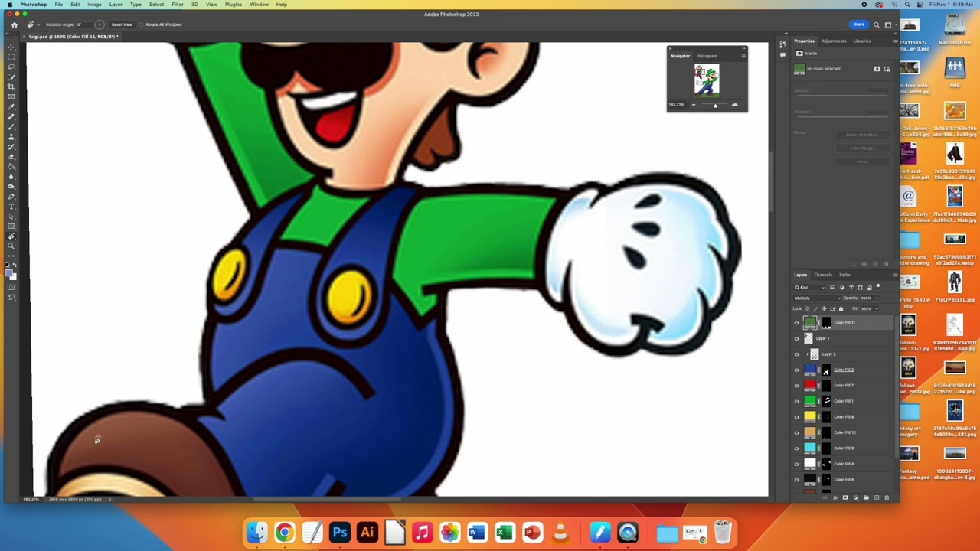Viewport: 980px width, 551px height.
Task: Select the Zoom tool
Action: [11, 246]
